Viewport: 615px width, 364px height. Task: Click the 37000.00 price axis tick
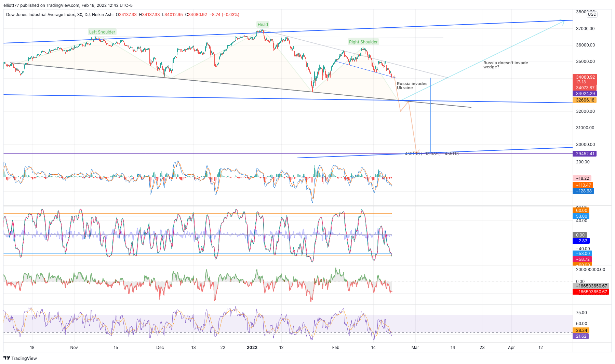click(585, 28)
